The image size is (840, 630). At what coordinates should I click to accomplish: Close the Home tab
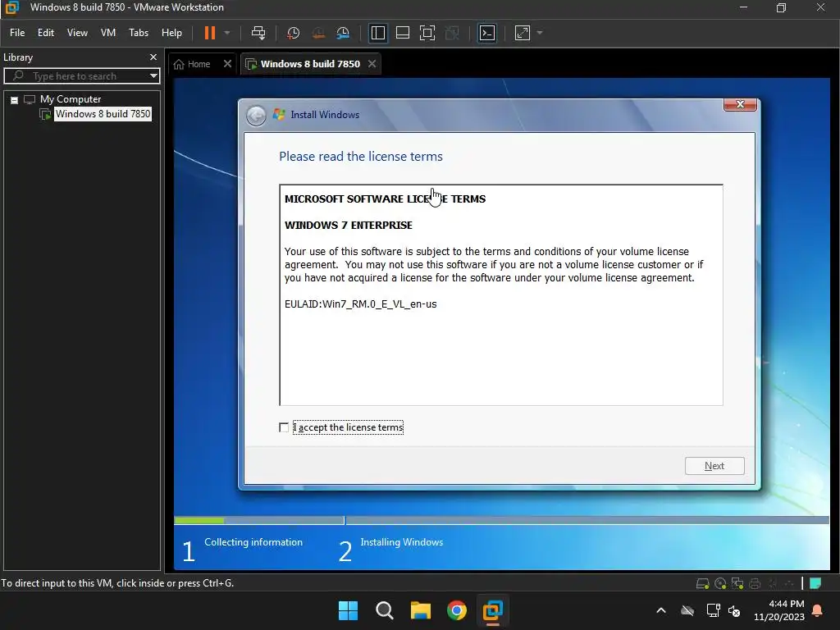(x=227, y=64)
